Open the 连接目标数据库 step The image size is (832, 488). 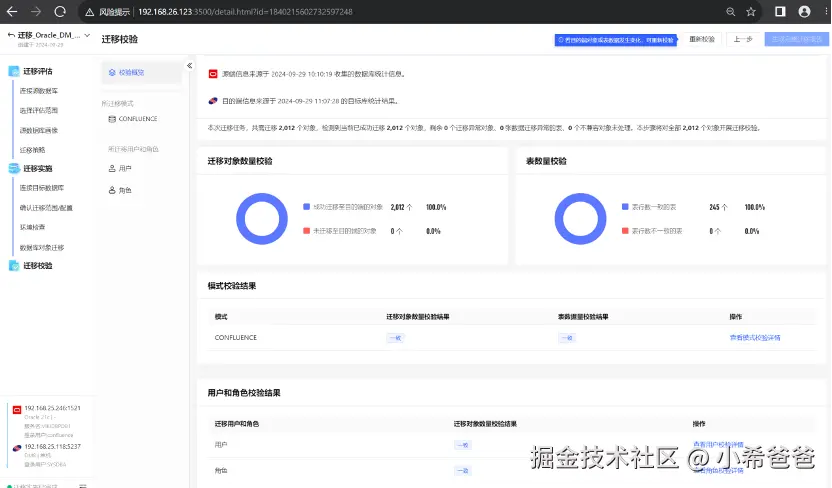[42, 188]
